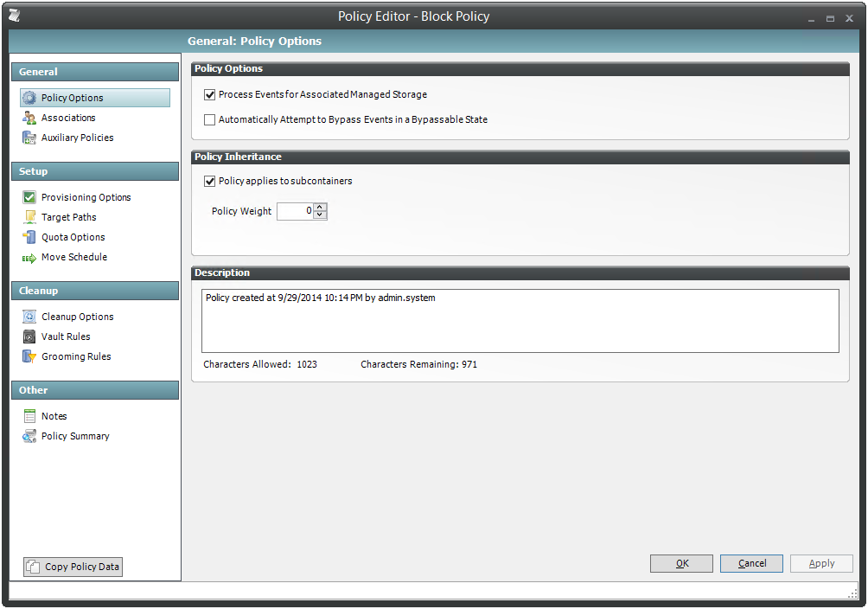Click the Grooming Rules icon
The width and height of the screenshot is (868, 609).
click(29, 357)
